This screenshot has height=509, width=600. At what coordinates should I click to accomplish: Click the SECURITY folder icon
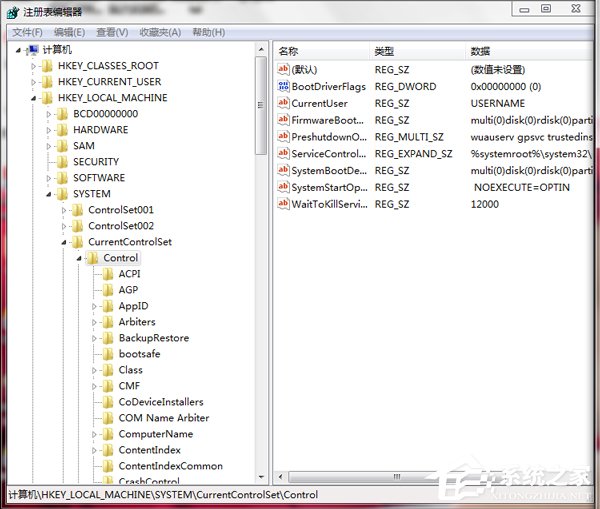(x=62, y=162)
